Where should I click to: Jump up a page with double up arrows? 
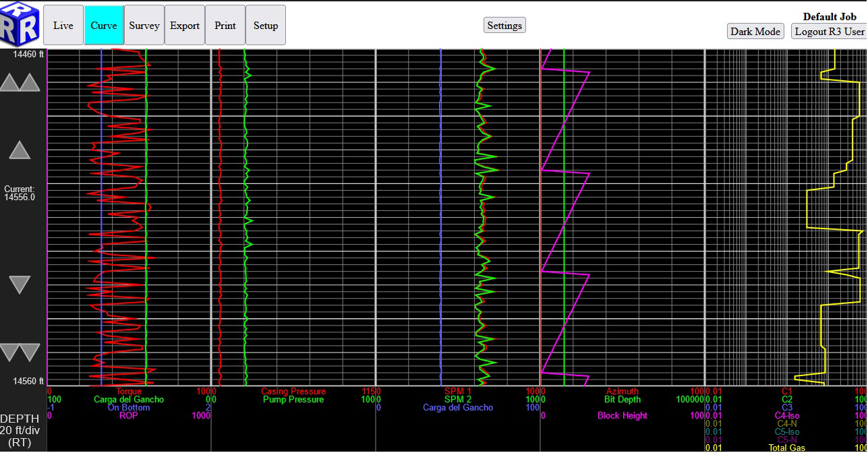[20, 83]
